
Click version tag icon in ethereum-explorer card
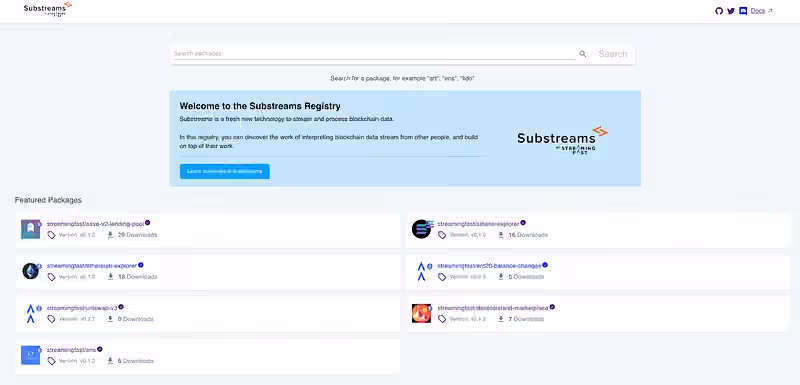(51, 277)
